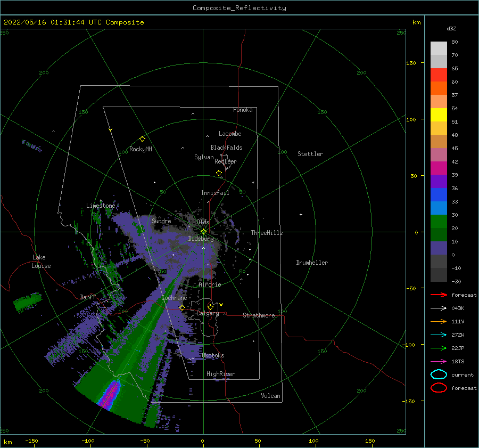Click the yellow diamond marker south of RedDeer

[219, 173]
